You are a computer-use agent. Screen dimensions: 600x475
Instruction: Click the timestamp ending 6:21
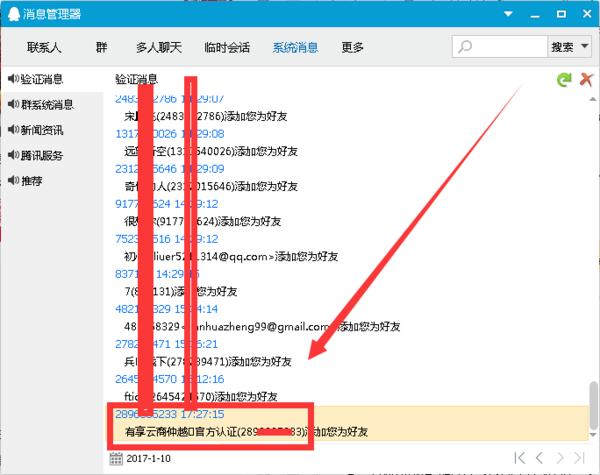click(166, 344)
